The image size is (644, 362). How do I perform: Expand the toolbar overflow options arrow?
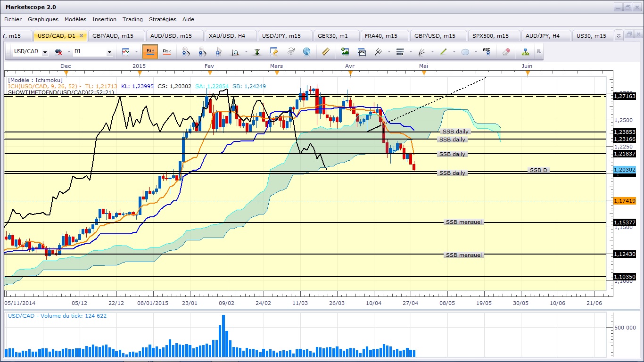[x=539, y=52]
